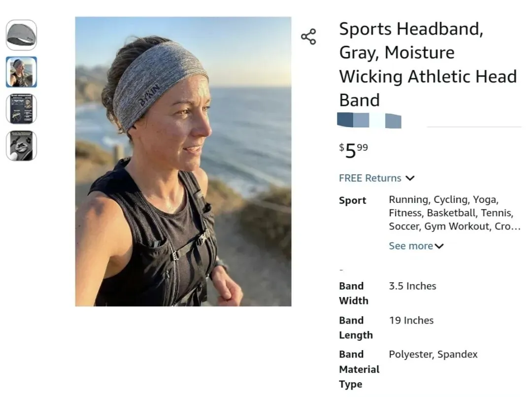This screenshot has height=397, width=532.
Task: Click the Sports Headband product title
Action: 428,65
